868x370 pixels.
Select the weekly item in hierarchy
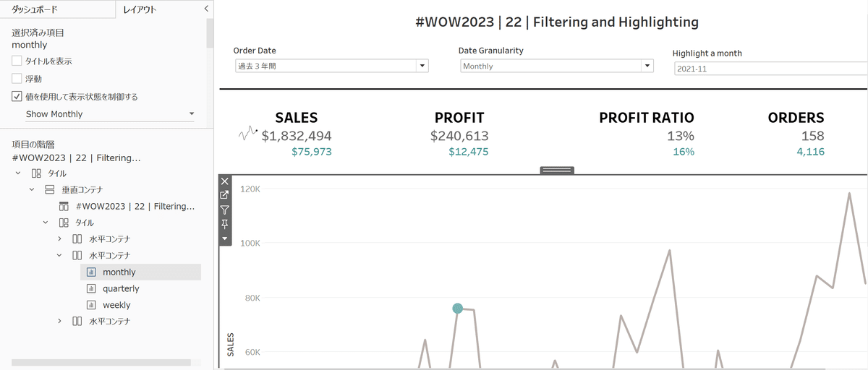tap(116, 305)
